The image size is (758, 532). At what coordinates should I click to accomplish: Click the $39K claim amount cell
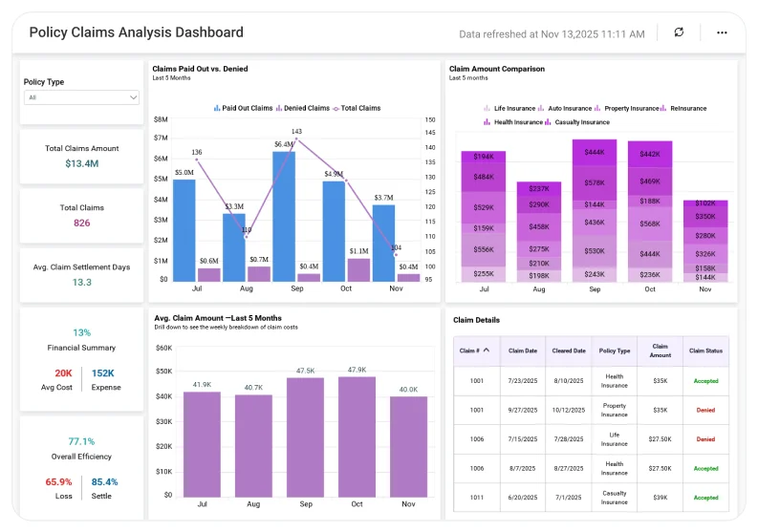click(660, 498)
